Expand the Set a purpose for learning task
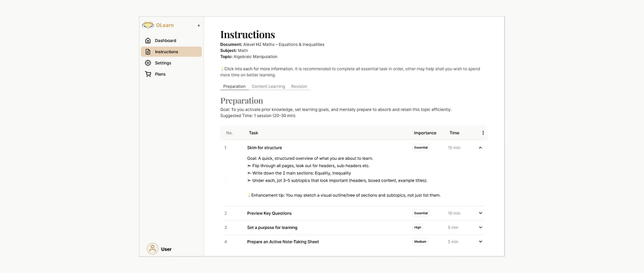 point(480,228)
